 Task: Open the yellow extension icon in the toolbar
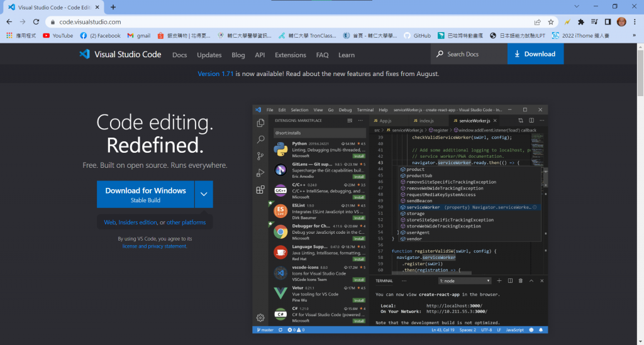[x=567, y=22]
